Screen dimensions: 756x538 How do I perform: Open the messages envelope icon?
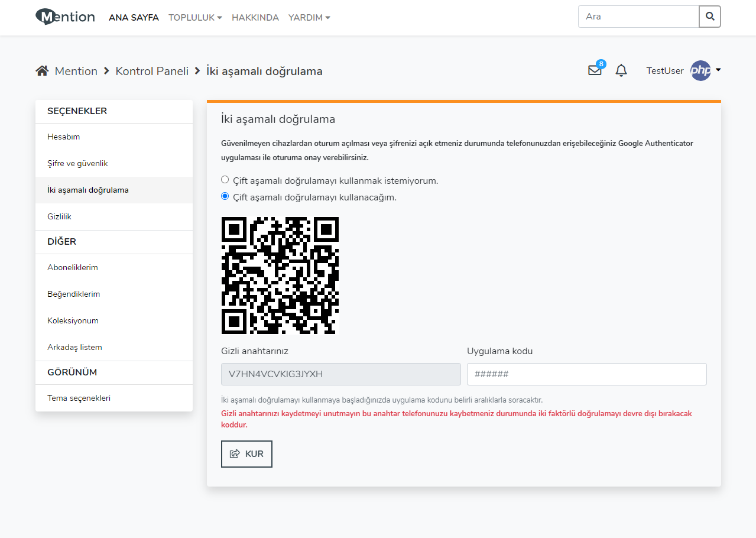click(595, 70)
